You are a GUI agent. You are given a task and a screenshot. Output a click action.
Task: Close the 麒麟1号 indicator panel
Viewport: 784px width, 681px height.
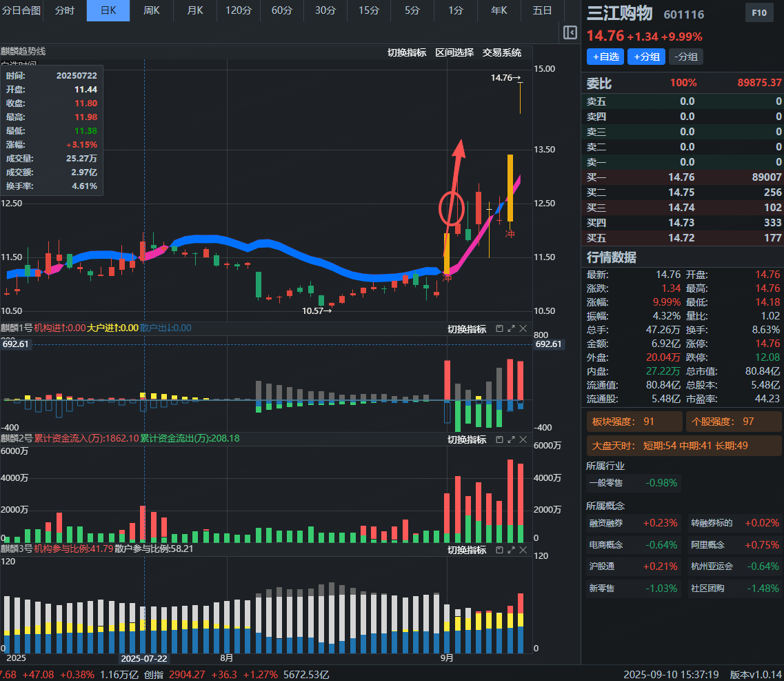pyautogui.click(x=523, y=328)
